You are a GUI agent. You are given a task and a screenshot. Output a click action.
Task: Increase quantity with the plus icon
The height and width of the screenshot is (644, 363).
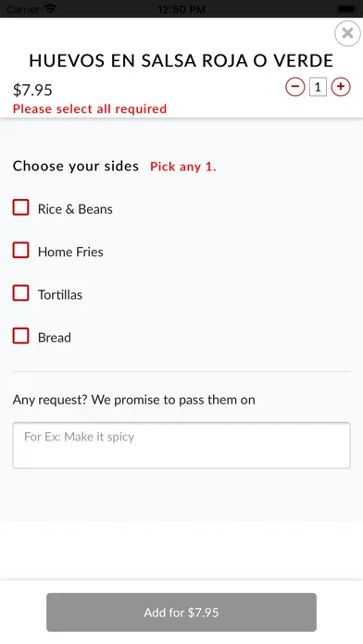(x=341, y=87)
